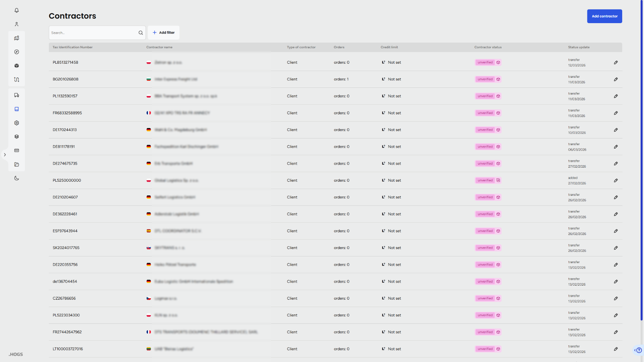Click the compass navigation icon
644x362 pixels.
[16, 52]
